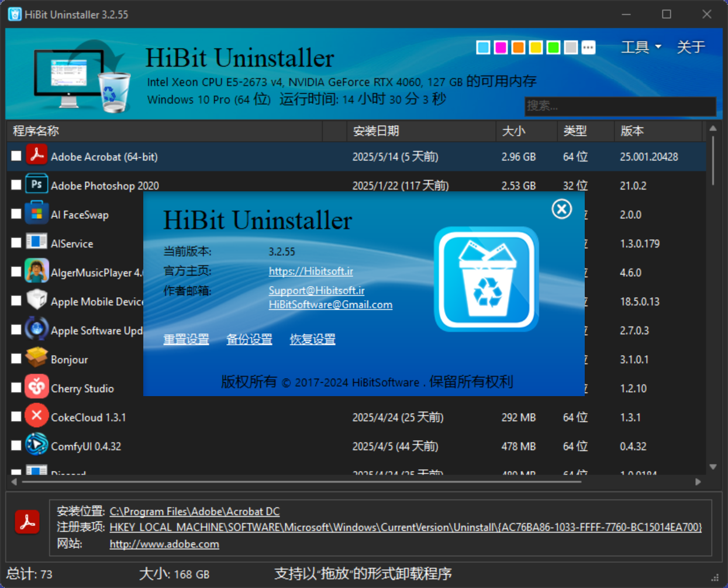Click the ComfyUI program icon

click(37, 445)
